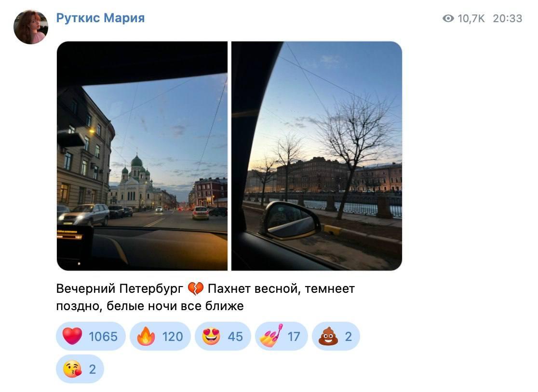Click the caption line 'поздно, белые ночи все ближе'

click(x=150, y=306)
